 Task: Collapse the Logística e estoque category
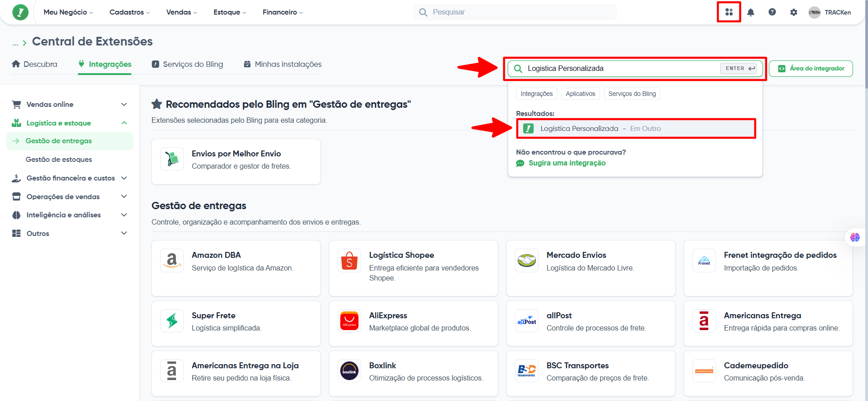tap(70, 123)
